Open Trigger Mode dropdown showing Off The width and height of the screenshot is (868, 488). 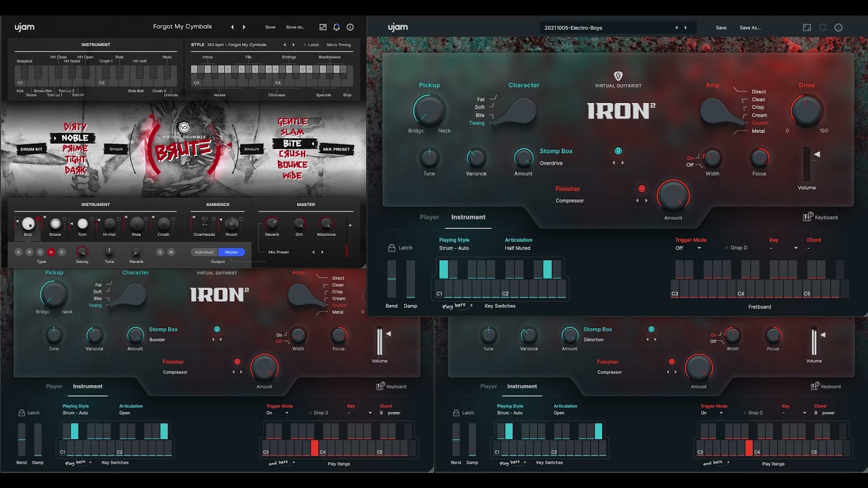coord(688,248)
